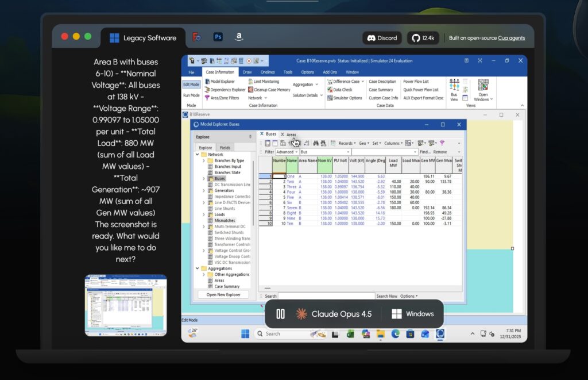588x380 pixels.
Task: Open the Discord link icon
Action: click(x=382, y=38)
